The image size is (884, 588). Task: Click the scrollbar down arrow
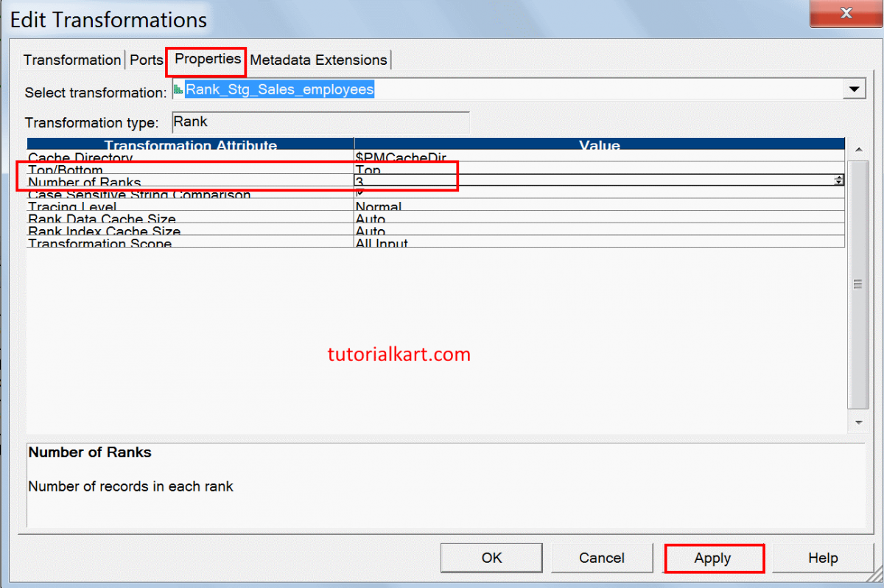[858, 421]
